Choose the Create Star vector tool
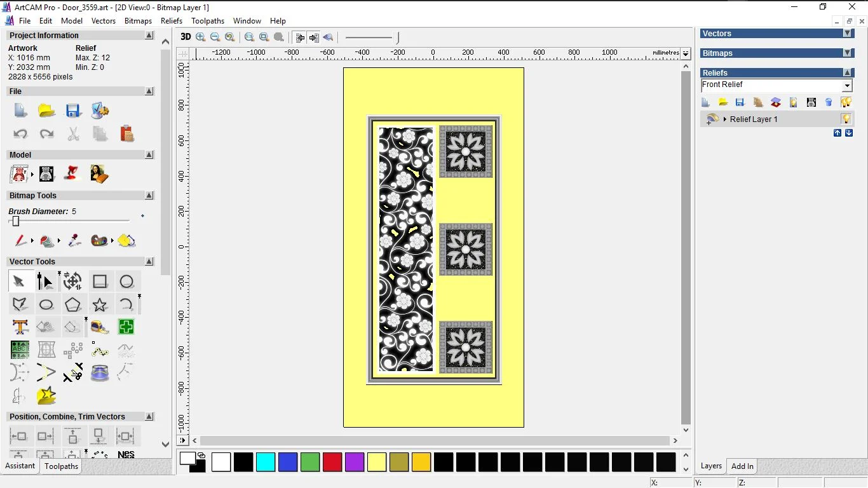This screenshot has width=868, height=488. (x=100, y=304)
